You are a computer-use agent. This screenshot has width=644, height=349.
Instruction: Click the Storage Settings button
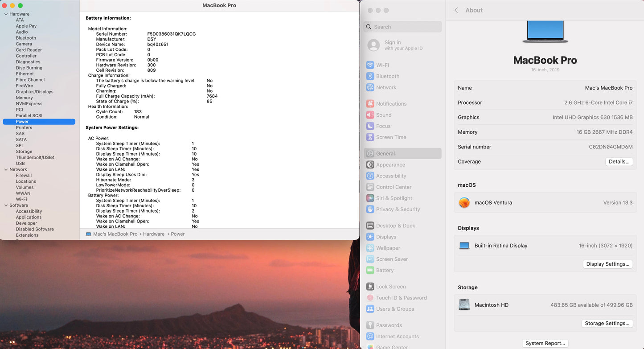coord(607,324)
